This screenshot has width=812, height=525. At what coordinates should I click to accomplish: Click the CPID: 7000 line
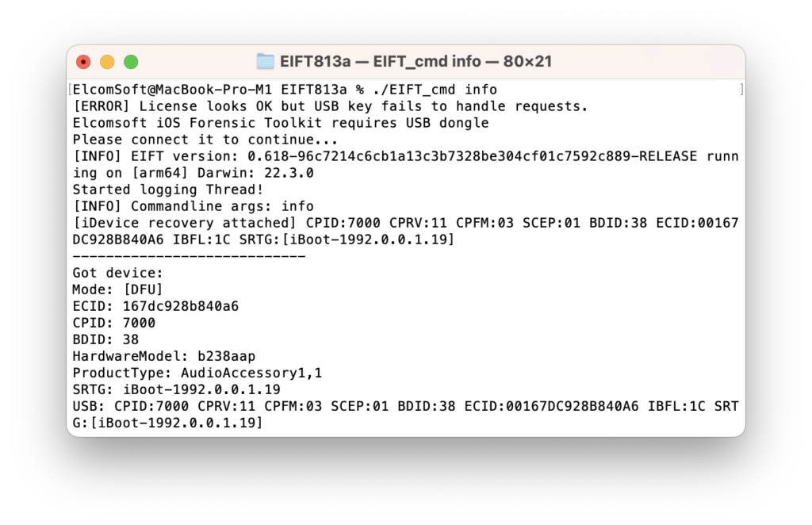click(114, 323)
